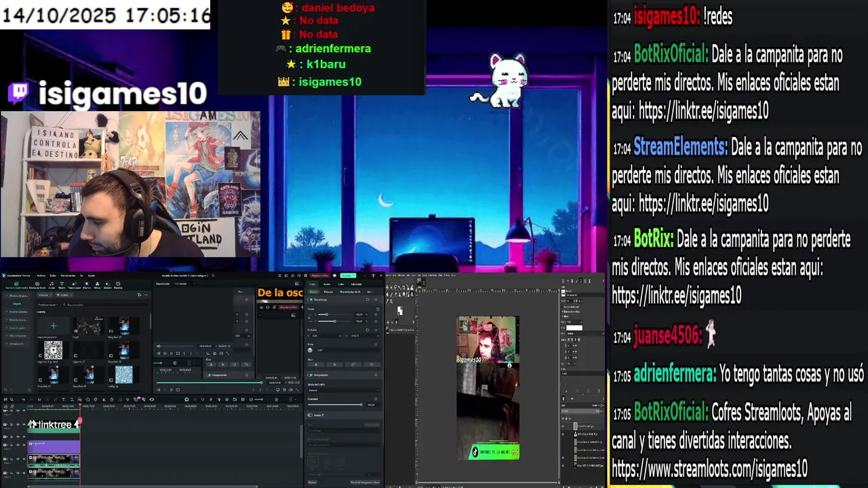Open the Archivo menu in Filmora
868x488 pixels.
pos(41,275)
